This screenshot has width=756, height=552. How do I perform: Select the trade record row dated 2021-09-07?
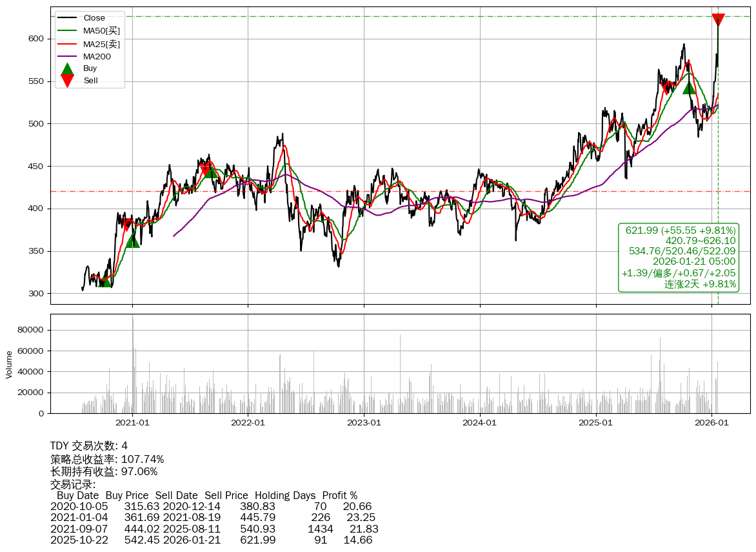(214, 529)
